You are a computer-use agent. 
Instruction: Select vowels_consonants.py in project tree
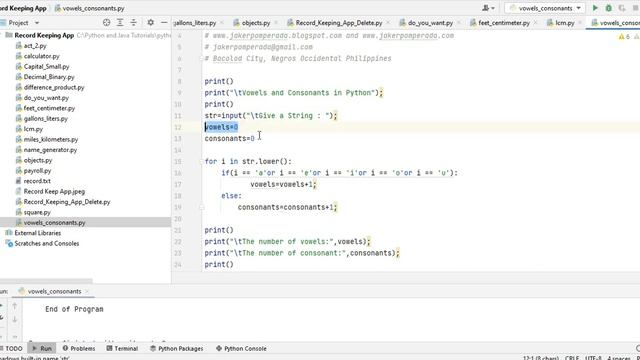(54, 222)
